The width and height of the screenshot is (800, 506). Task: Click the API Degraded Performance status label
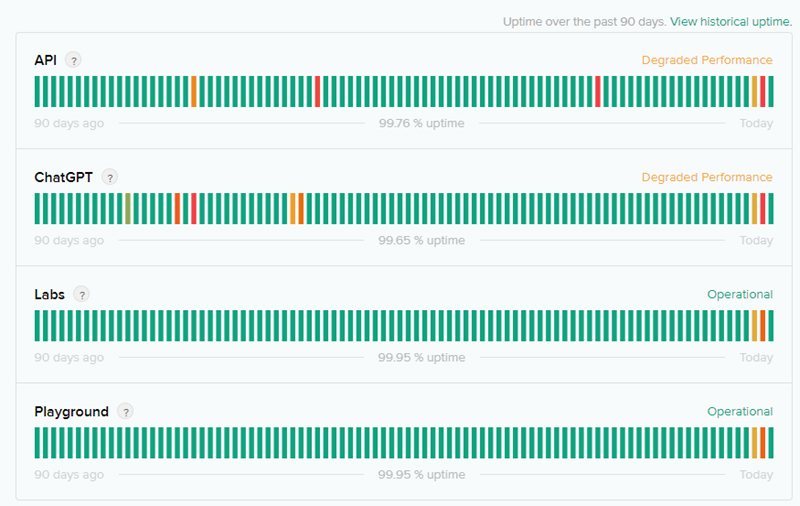(x=706, y=60)
